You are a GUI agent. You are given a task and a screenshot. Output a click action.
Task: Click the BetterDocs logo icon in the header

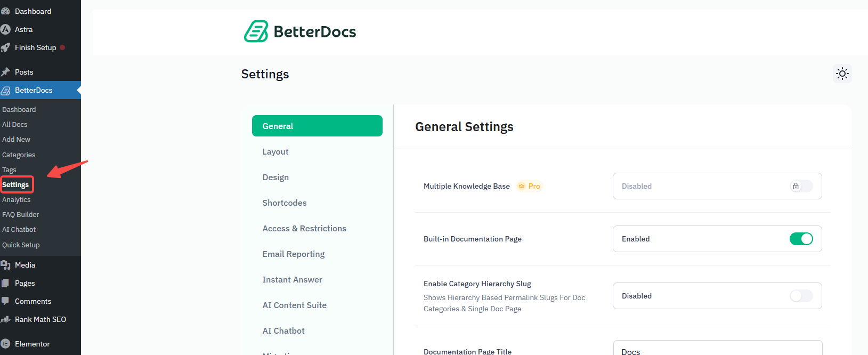(256, 31)
